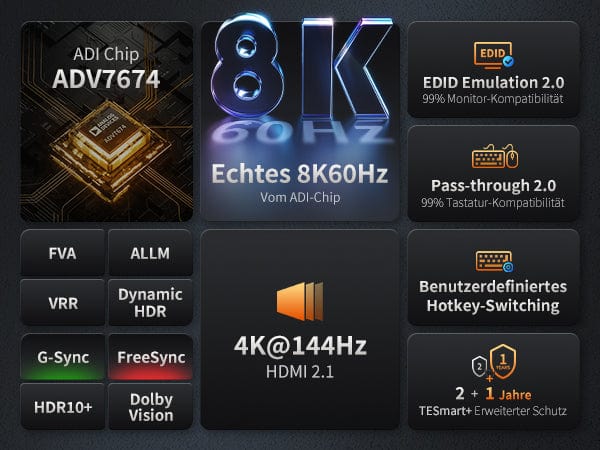Viewport: 600px width, 450px height.
Task: Click the red FreeSync tile
Action: [150, 357]
